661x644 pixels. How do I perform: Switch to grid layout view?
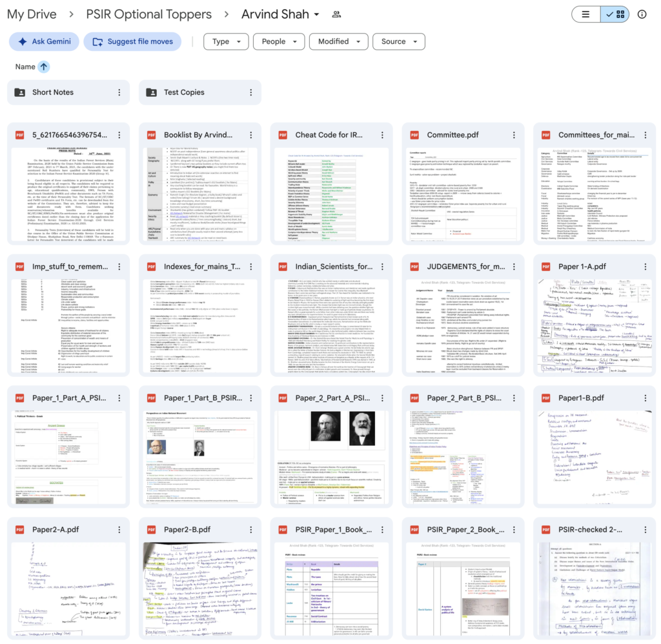615,14
